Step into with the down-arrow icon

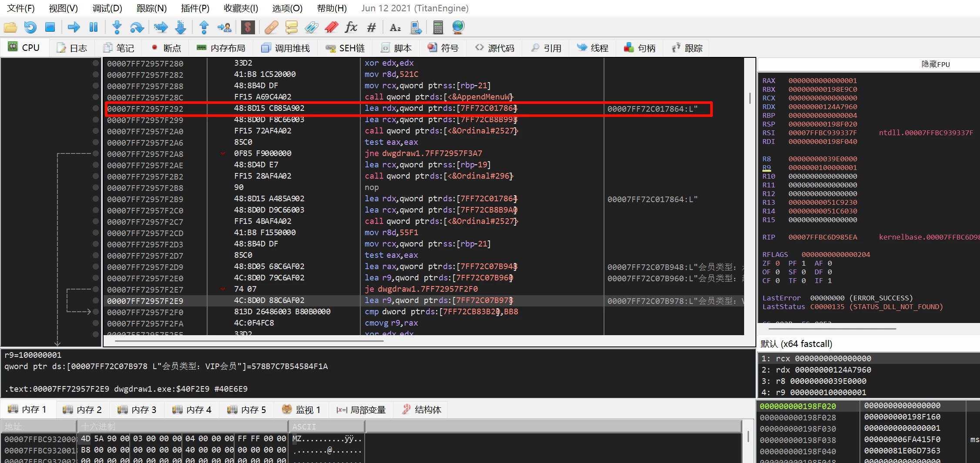[x=117, y=27]
